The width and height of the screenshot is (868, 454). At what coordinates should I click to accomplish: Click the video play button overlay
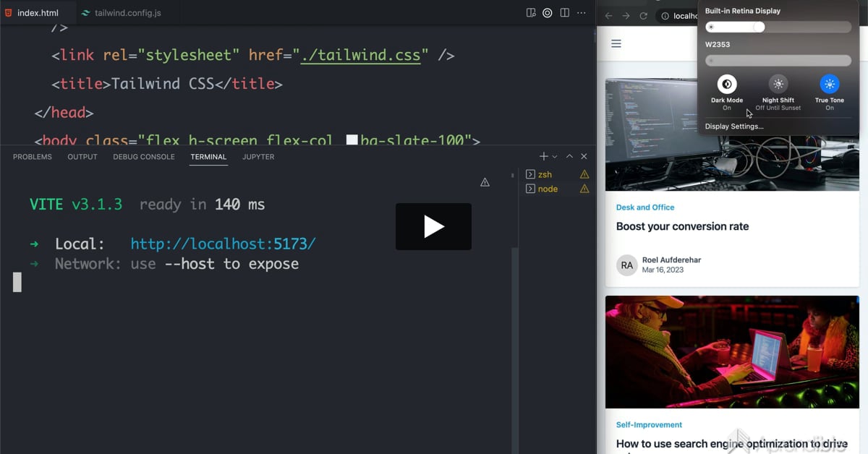tap(433, 226)
